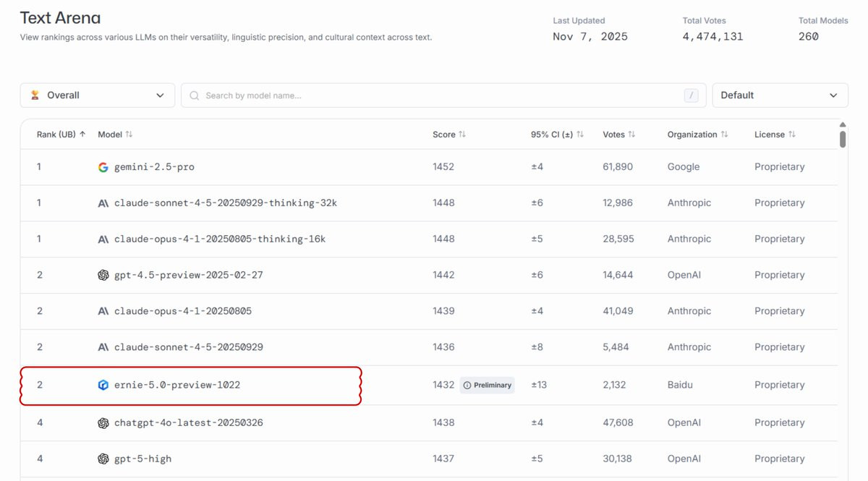Click the info icon in Preliminary badge
868x481 pixels.
point(467,386)
